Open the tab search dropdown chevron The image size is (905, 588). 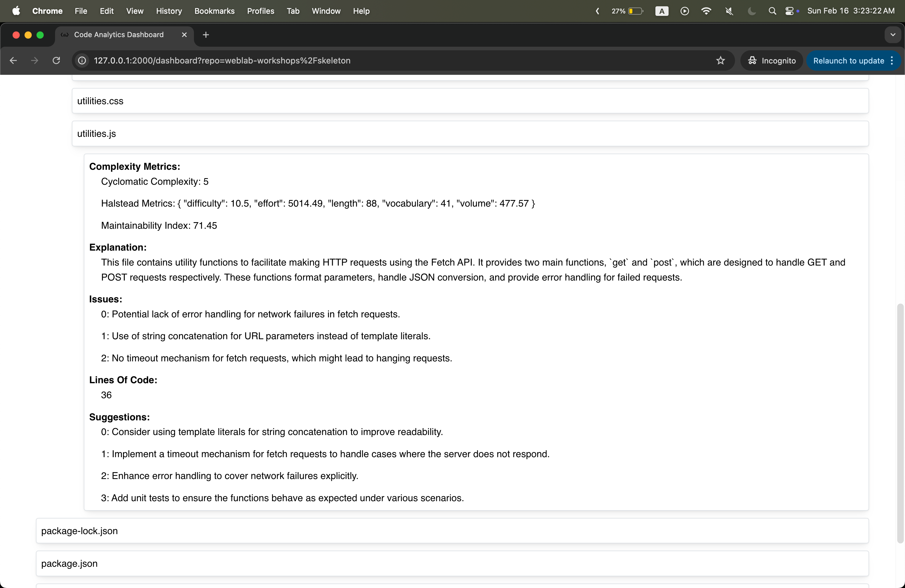892,35
